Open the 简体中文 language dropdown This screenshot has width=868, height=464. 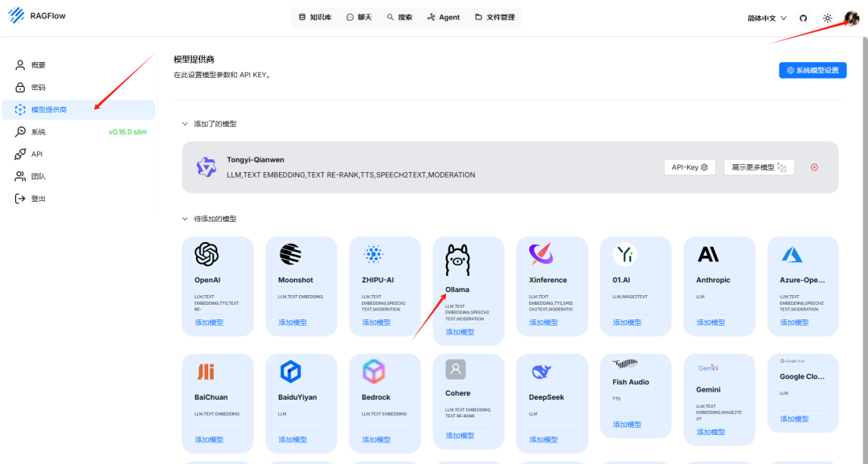[x=768, y=18]
